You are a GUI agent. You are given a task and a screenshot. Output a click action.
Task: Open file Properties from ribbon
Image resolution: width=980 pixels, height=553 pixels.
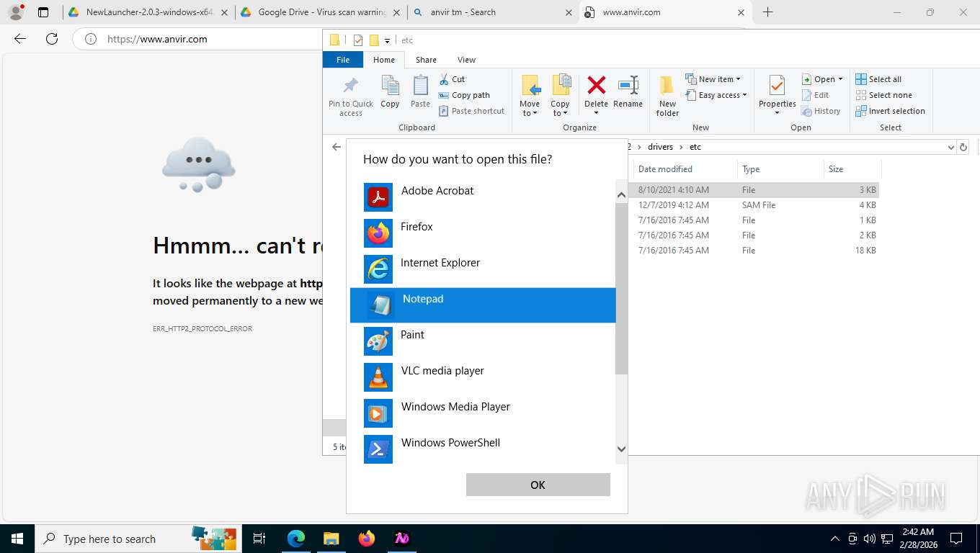pyautogui.click(x=777, y=96)
